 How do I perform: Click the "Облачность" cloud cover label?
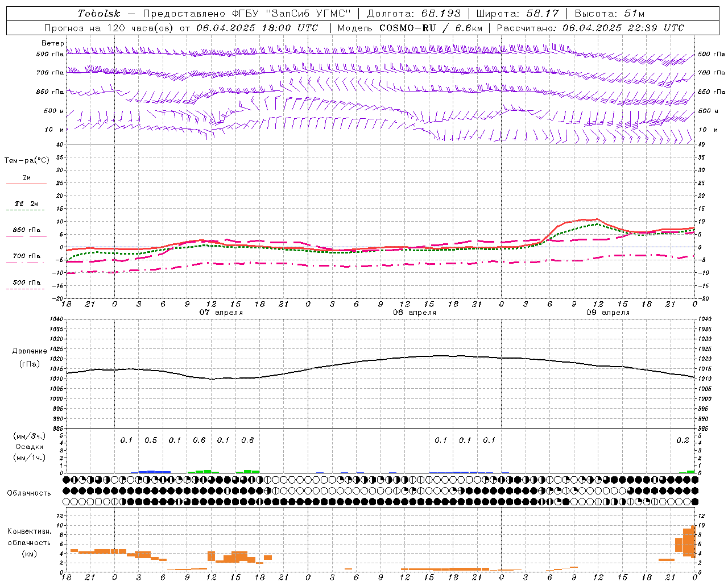[x=29, y=493]
